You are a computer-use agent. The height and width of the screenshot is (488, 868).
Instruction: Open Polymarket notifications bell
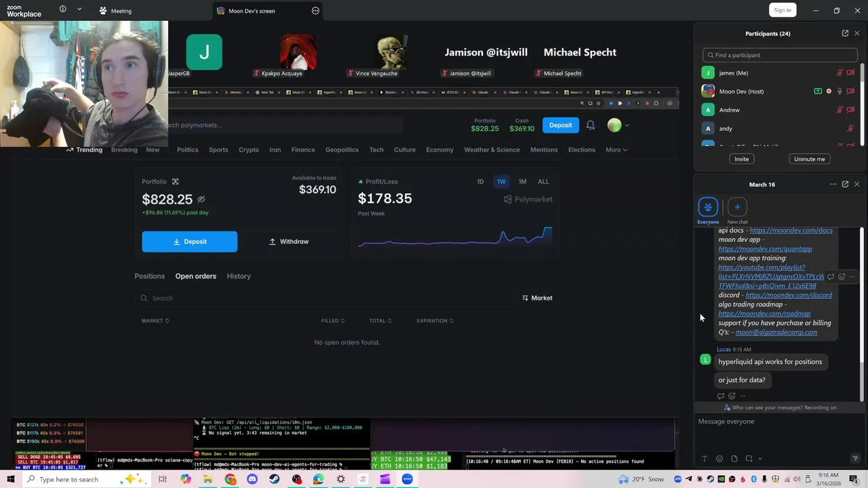point(591,125)
